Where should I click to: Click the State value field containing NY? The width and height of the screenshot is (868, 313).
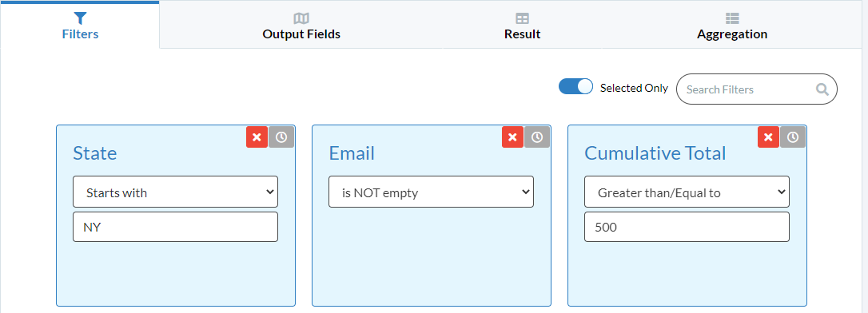coord(176,227)
